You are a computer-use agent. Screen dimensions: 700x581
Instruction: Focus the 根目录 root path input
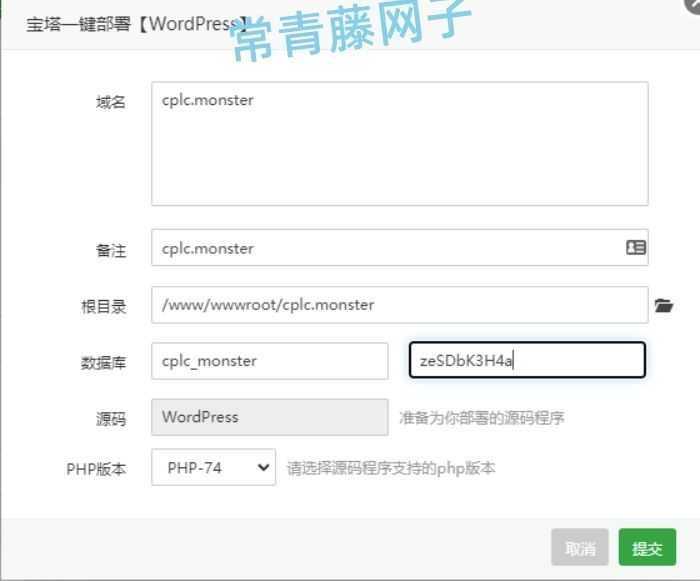(x=400, y=305)
